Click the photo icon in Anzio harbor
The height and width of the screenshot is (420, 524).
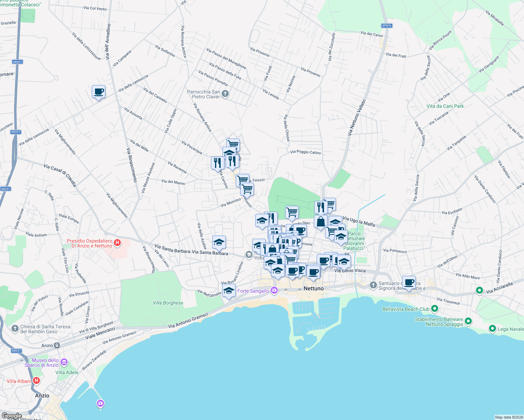(100, 403)
